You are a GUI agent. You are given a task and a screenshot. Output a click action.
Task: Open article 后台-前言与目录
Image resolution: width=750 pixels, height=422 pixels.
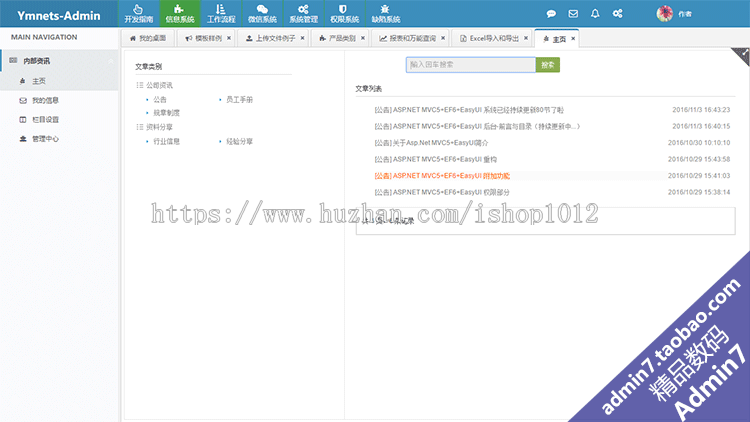477,126
